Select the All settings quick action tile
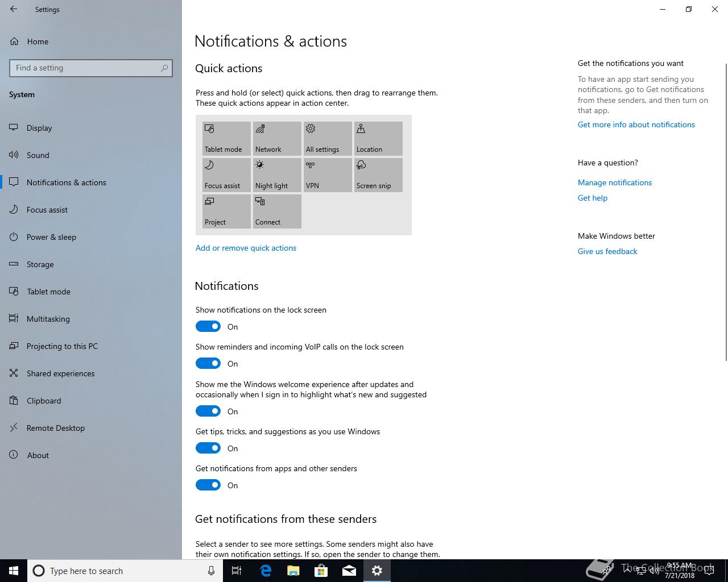 pyautogui.click(x=328, y=138)
